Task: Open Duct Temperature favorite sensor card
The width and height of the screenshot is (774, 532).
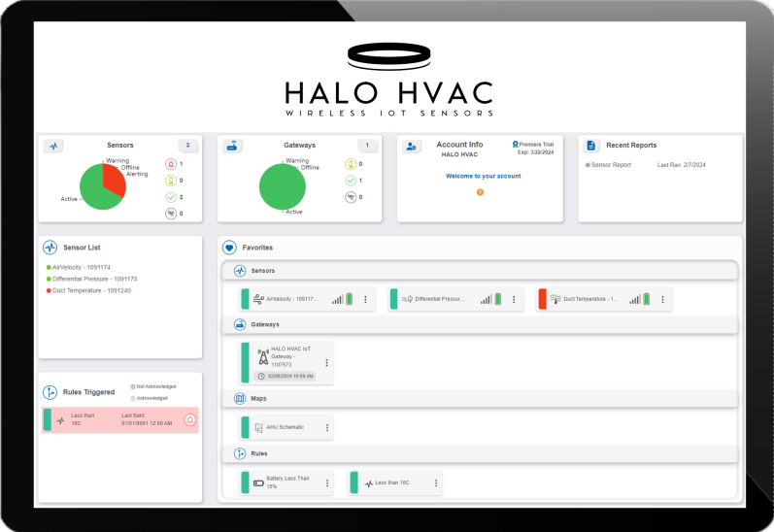Action: tap(605, 299)
